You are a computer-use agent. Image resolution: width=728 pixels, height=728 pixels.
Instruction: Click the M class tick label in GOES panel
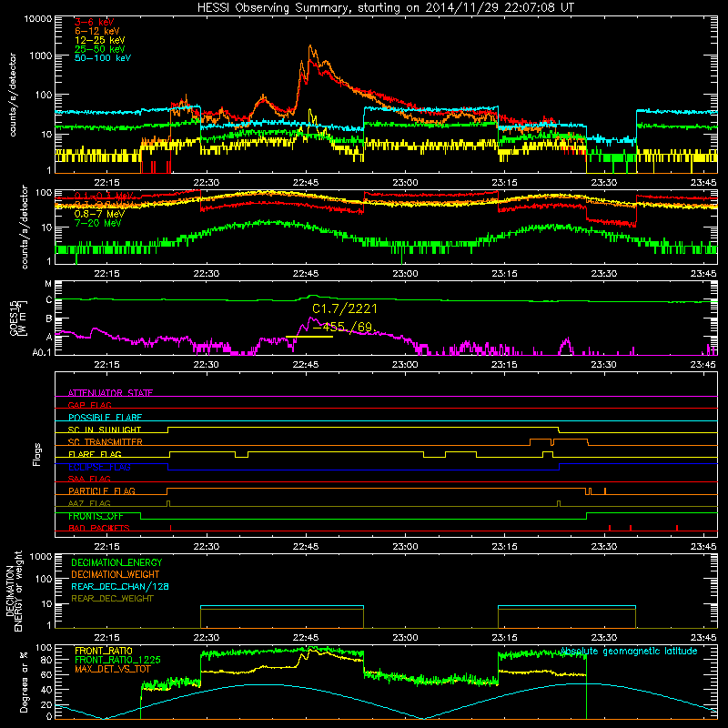click(48, 284)
